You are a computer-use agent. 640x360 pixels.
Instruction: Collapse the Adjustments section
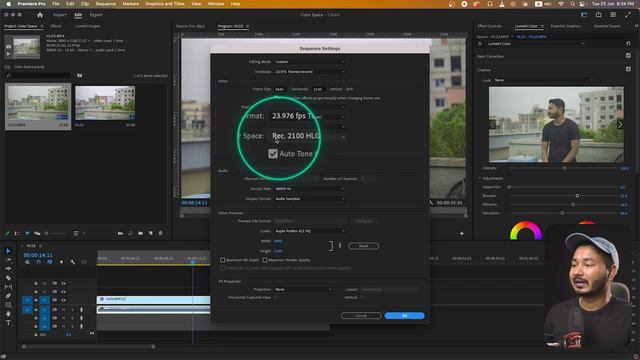click(480, 178)
